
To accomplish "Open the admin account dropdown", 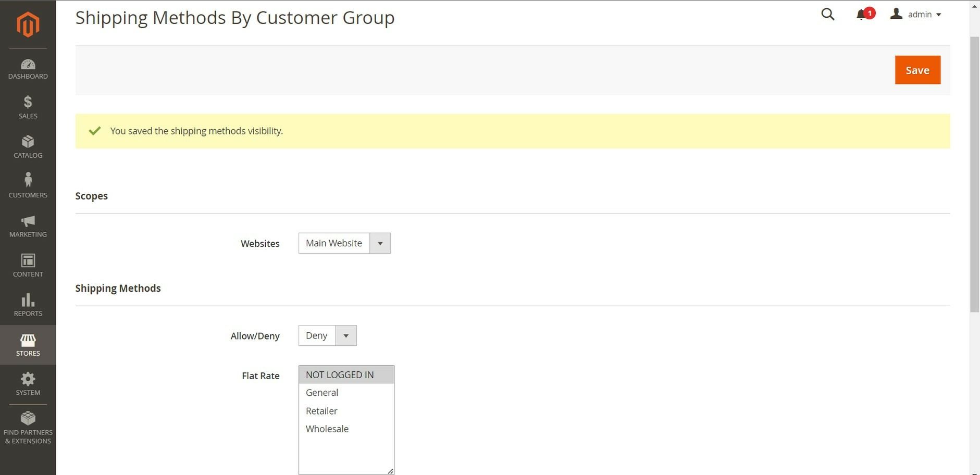I will coord(918,15).
